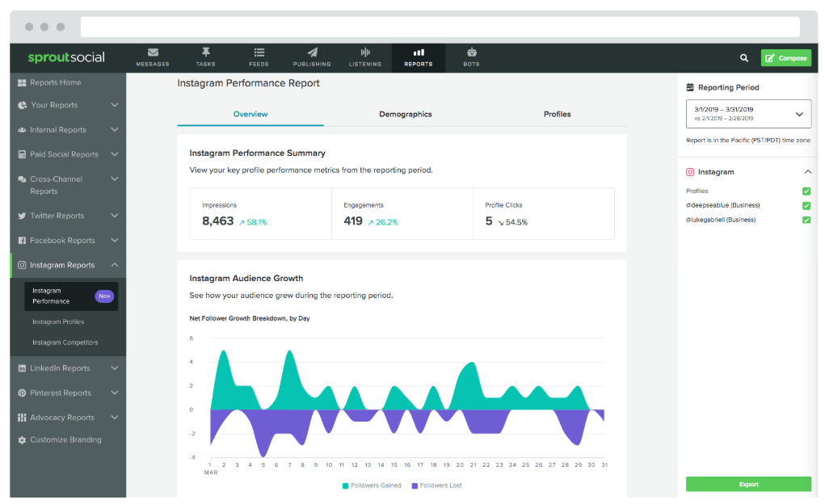This screenshot has width=825, height=504.
Task: Click the Instagram logo in right panel
Action: [690, 172]
